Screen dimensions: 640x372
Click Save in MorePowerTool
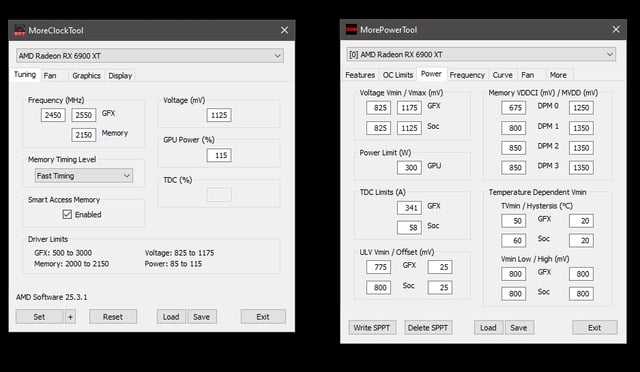(519, 327)
